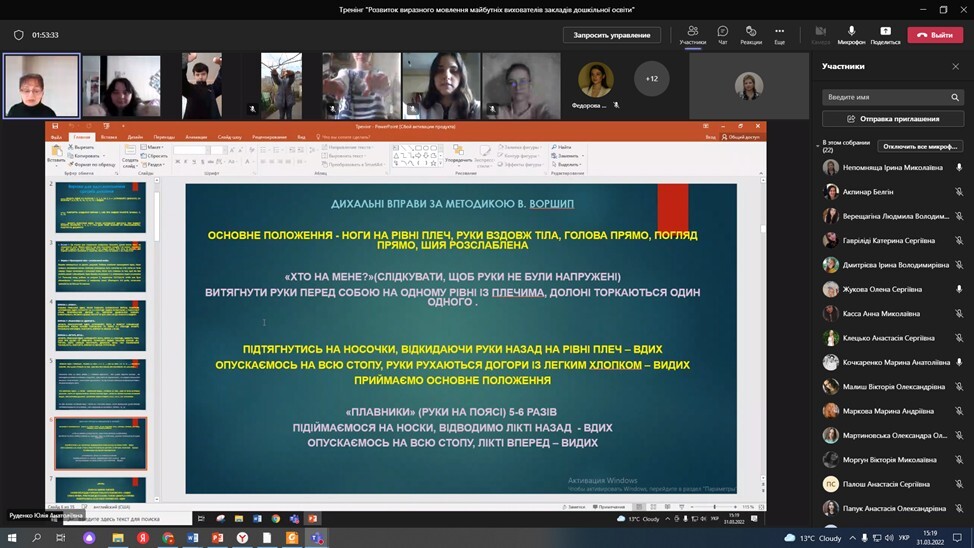Image resolution: width=974 pixels, height=548 pixels.
Task: Open Windows Start menu
Action: [x=12, y=537]
